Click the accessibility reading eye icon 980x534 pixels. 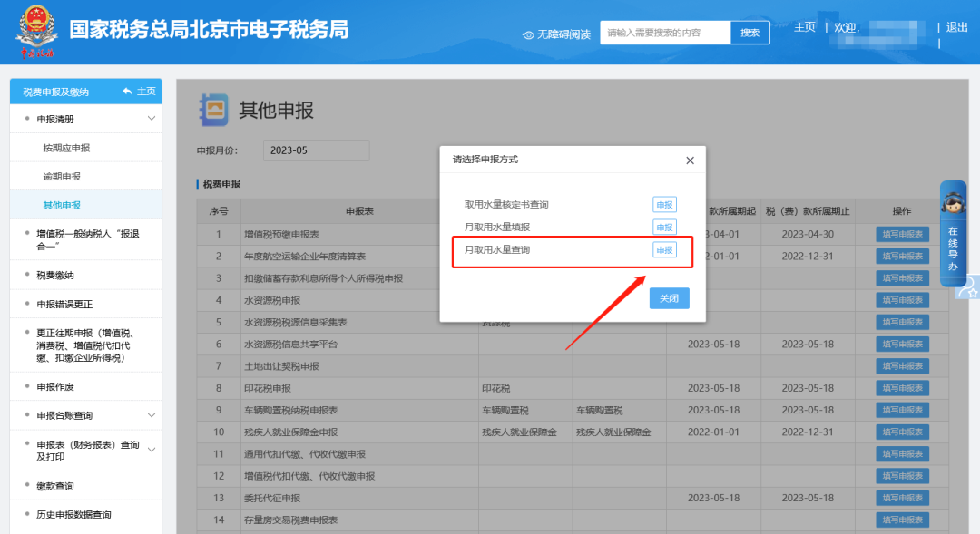(x=528, y=35)
